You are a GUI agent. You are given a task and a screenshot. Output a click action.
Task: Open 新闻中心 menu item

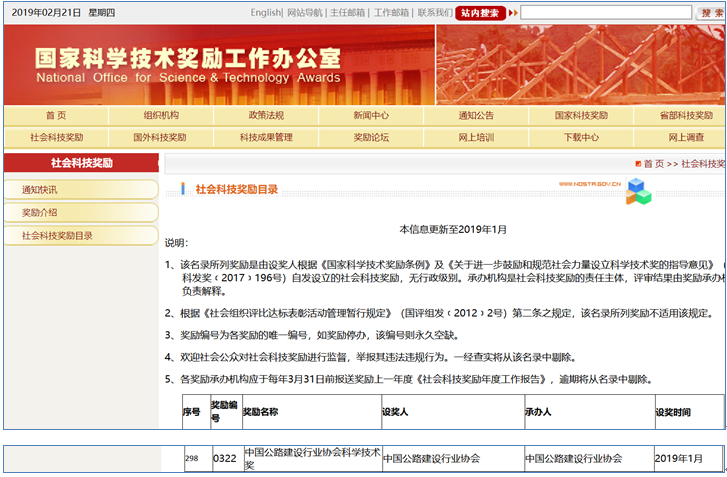(x=371, y=115)
